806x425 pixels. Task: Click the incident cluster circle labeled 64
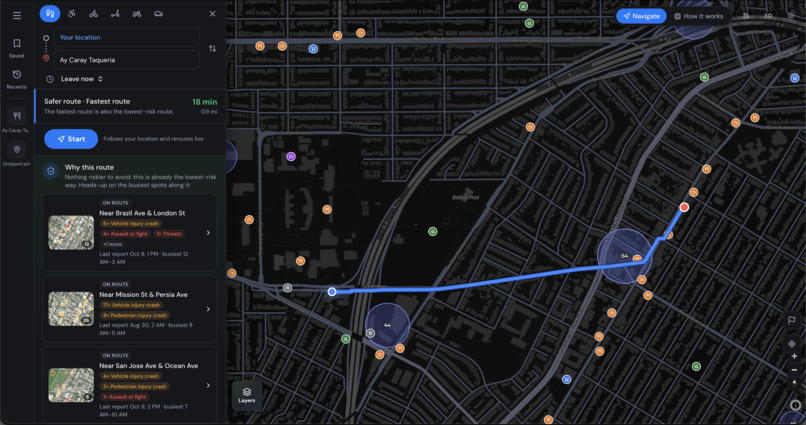pyautogui.click(x=625, y=256)
